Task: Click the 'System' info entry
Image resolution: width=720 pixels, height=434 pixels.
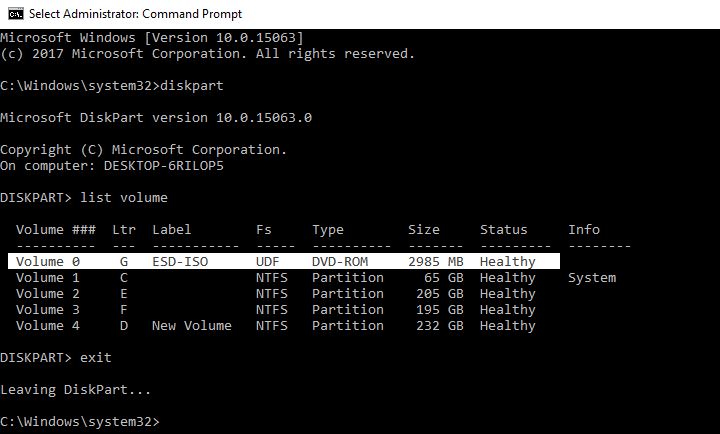Action: (592, 278)
